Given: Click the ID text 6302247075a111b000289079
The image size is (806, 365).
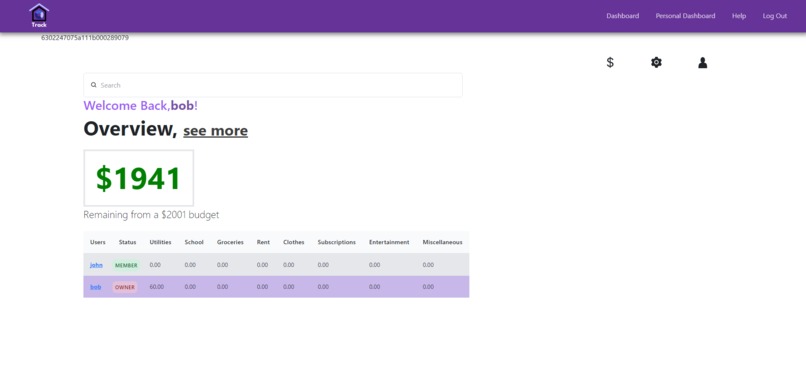Looking at the screenshot, I should (x=85, y=38).
